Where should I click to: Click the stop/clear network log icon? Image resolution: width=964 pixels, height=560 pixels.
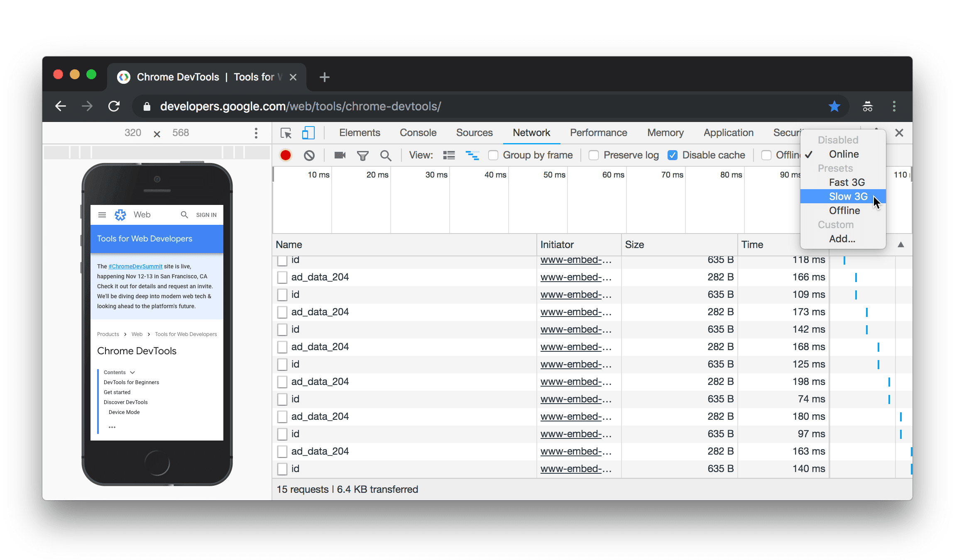pos(309,155)
